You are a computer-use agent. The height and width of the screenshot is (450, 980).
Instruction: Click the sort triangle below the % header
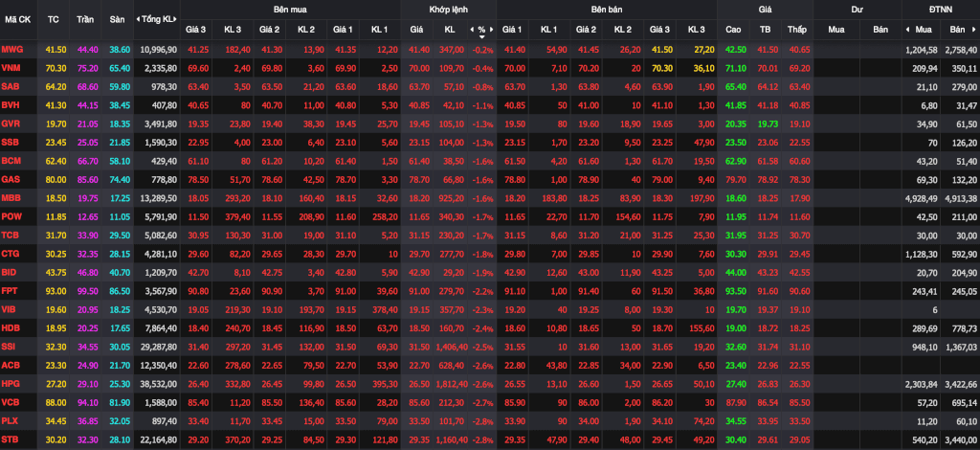tap(482, 36)
